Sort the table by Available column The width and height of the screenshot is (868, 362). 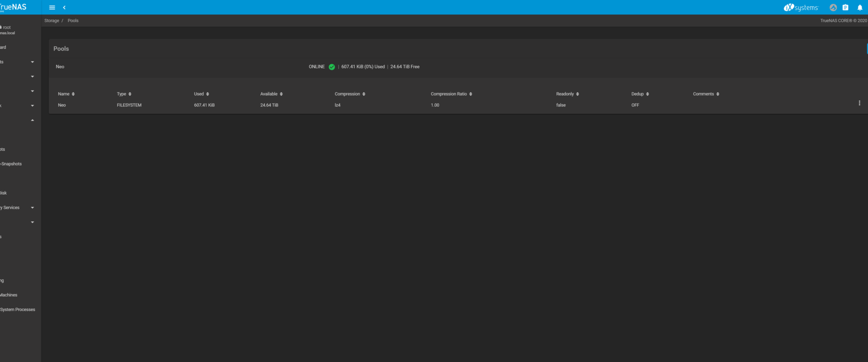click(x=271, y=94)
